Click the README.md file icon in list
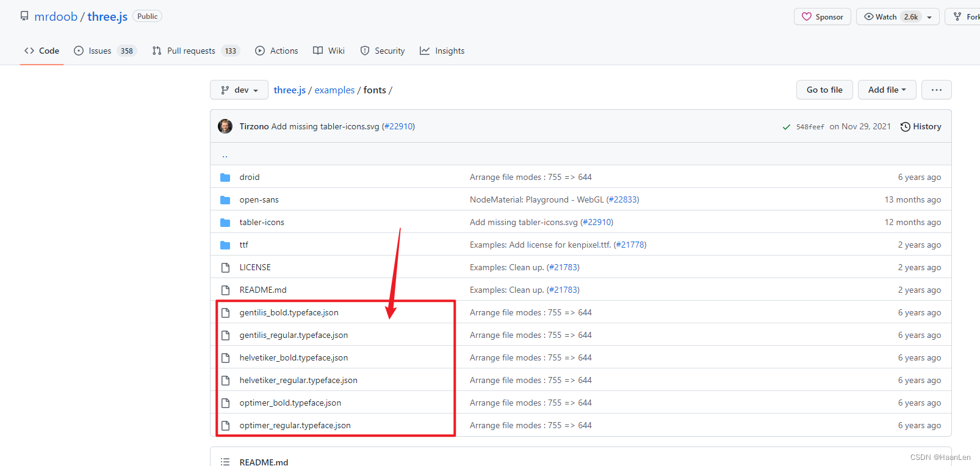This screenshot has width=980, height=466. pos(225,290)
